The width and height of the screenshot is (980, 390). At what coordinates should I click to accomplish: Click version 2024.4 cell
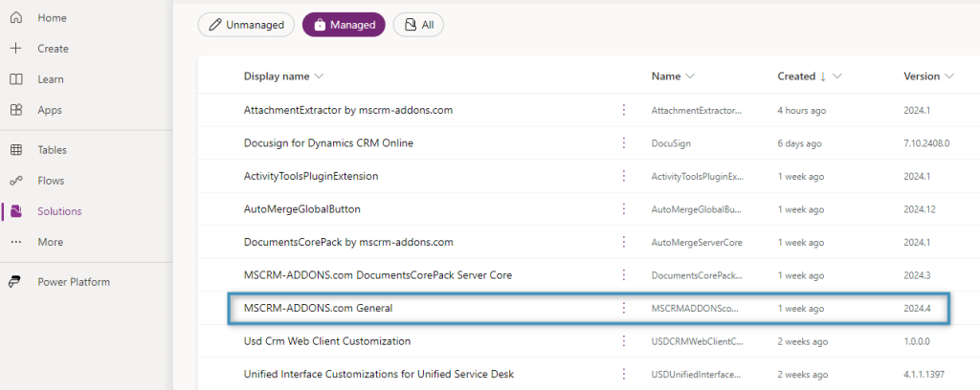point(917,309)
